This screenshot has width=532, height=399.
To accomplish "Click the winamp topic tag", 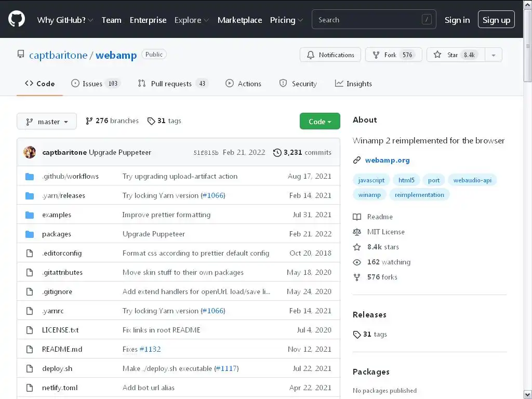I will click(369, 195).
